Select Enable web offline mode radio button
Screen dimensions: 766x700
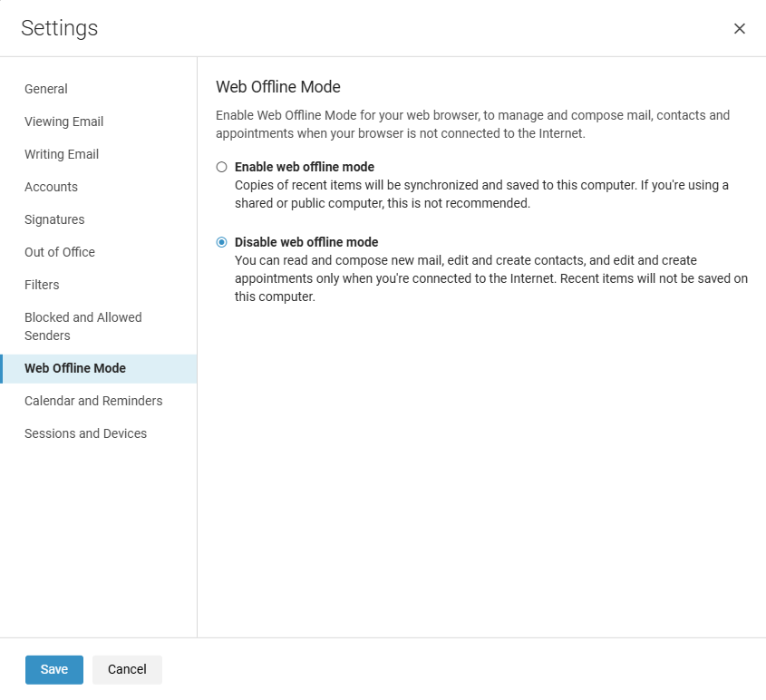tap(222, 167)
